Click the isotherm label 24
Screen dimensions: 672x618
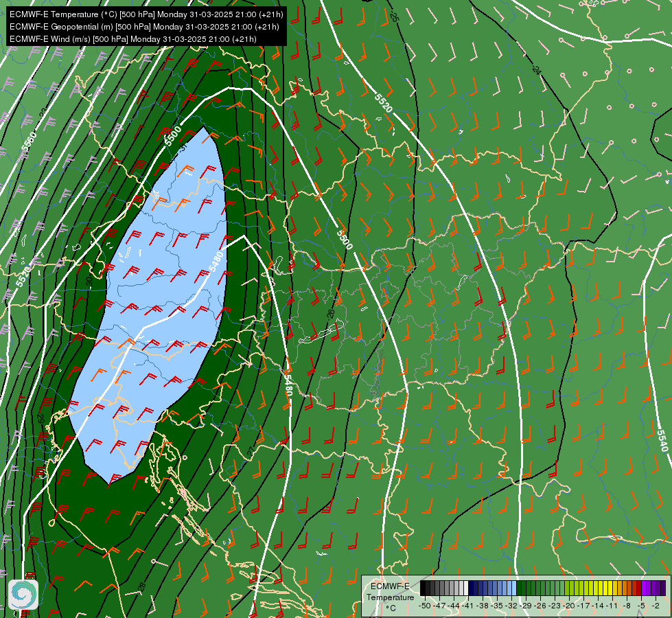(536, 70)
